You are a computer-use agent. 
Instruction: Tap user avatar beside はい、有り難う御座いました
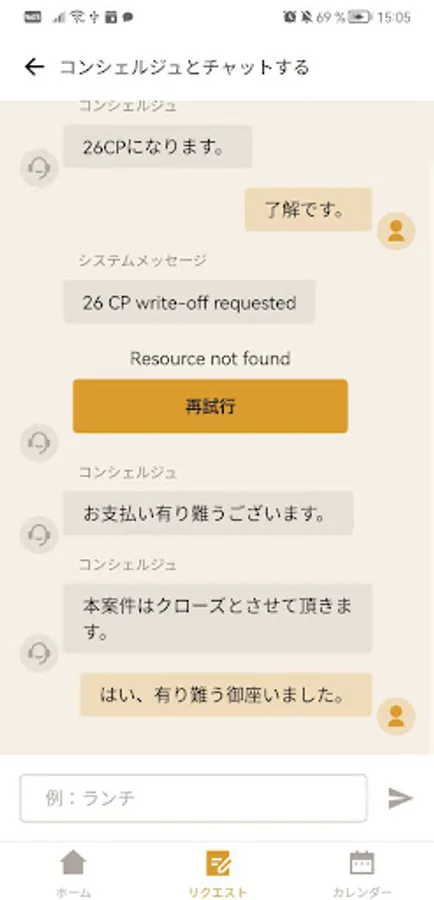point(396,716)
